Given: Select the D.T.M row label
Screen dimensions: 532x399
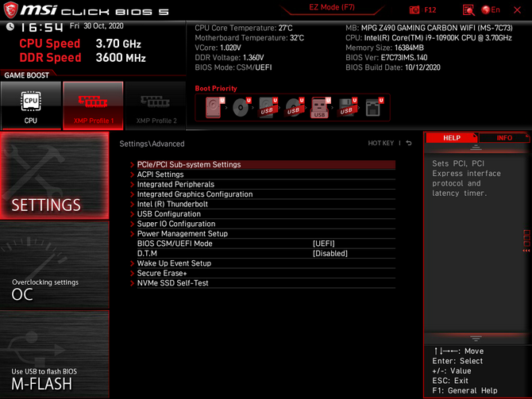Looking at the screenshot, I should click(x=147, y=253).
